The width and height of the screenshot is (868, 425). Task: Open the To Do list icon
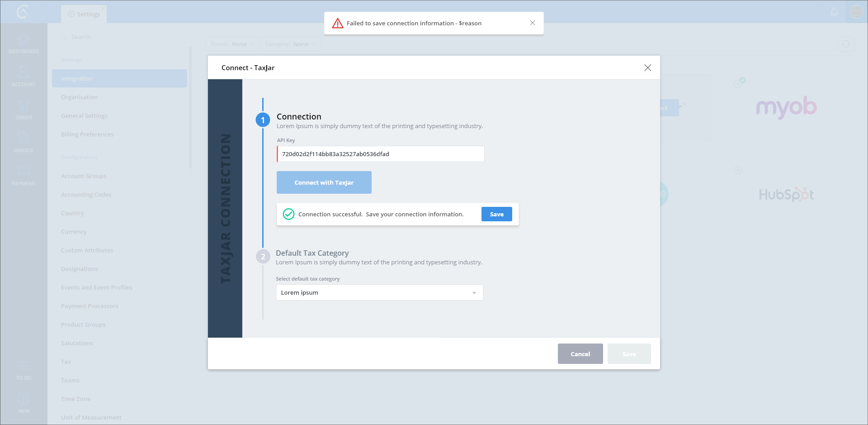click(x=24, y=366)
